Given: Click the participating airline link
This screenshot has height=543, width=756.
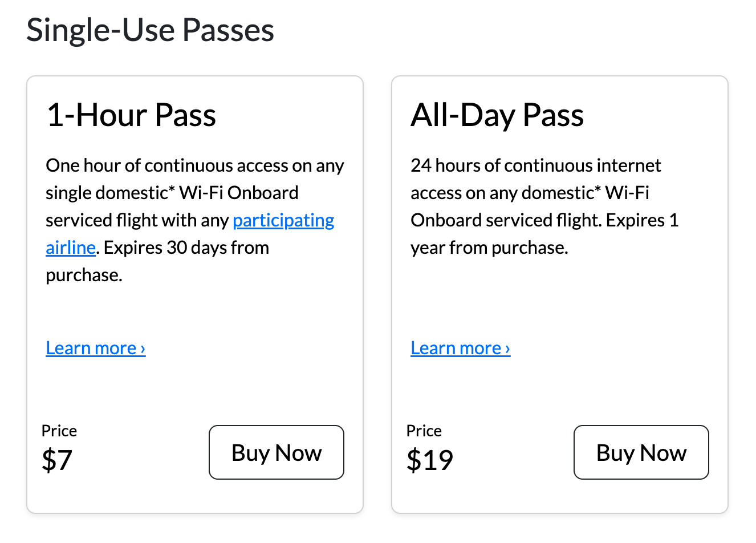Looking at the screenshot, I should point(283,220).
